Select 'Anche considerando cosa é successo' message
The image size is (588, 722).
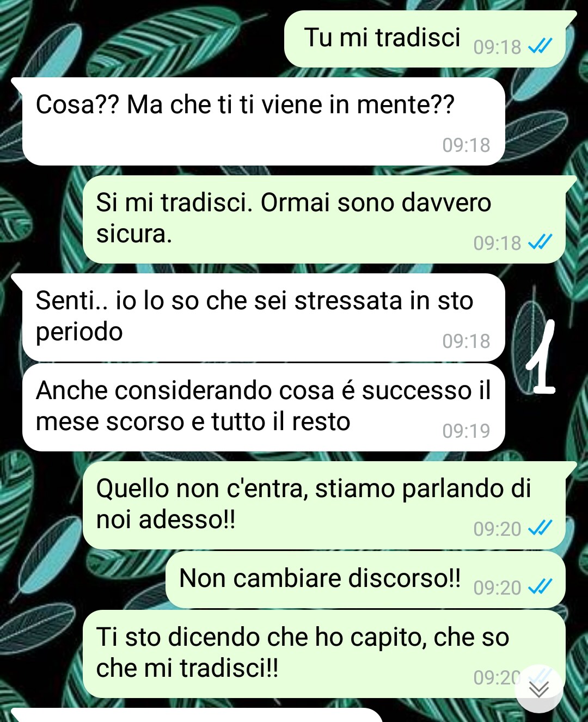pyautogui.click(x=264, y=407)
